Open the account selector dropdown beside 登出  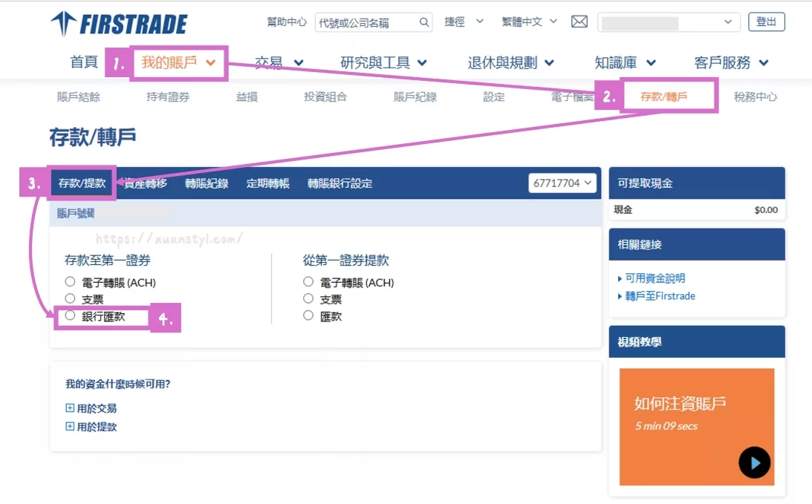669,22
